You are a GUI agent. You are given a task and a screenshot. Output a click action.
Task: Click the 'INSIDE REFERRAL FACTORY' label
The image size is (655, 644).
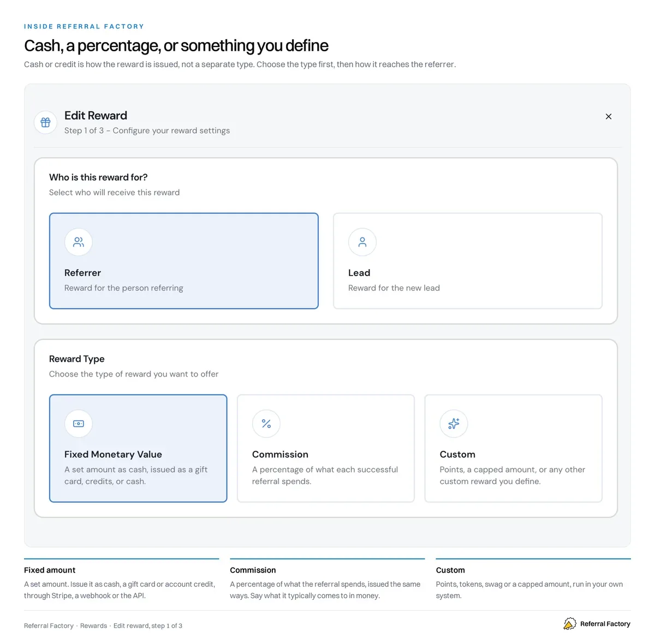pos(84,26)
